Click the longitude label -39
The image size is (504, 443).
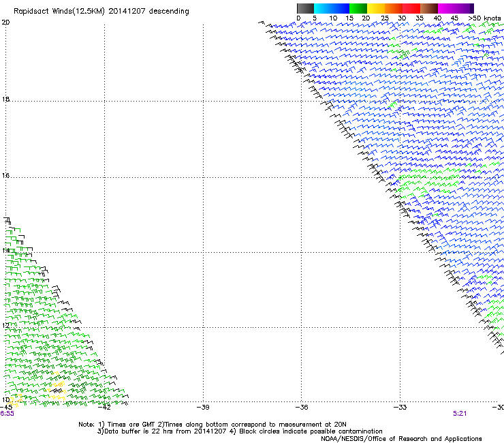(203, 407)
